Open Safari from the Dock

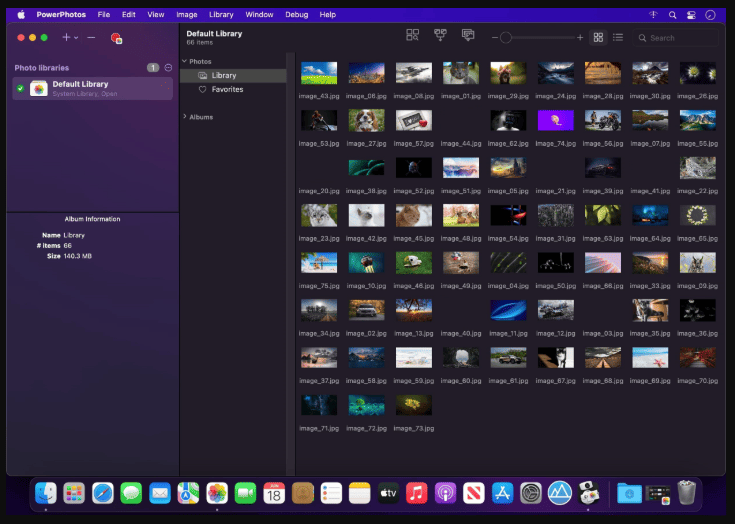coord(103,493)
